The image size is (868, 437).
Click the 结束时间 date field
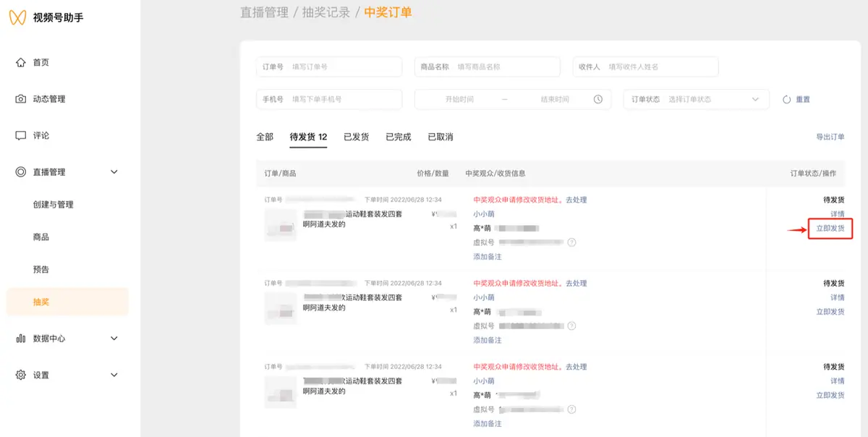(555, 100)
